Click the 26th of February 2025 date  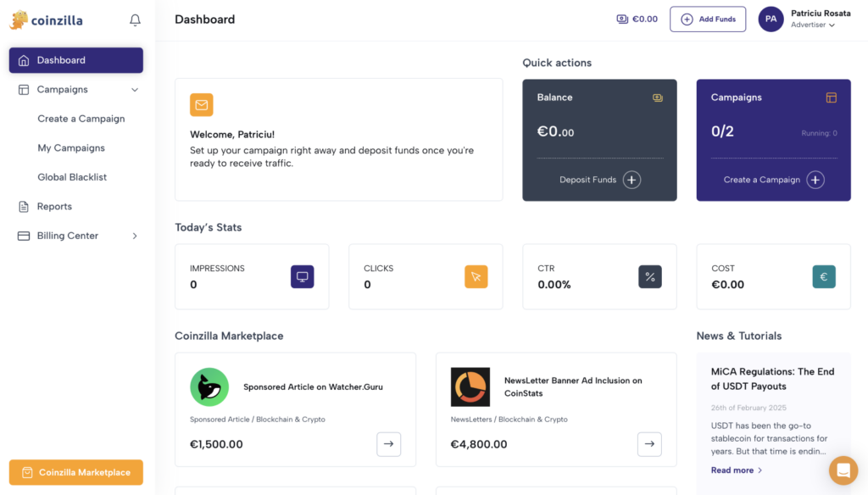coord(748,408)
